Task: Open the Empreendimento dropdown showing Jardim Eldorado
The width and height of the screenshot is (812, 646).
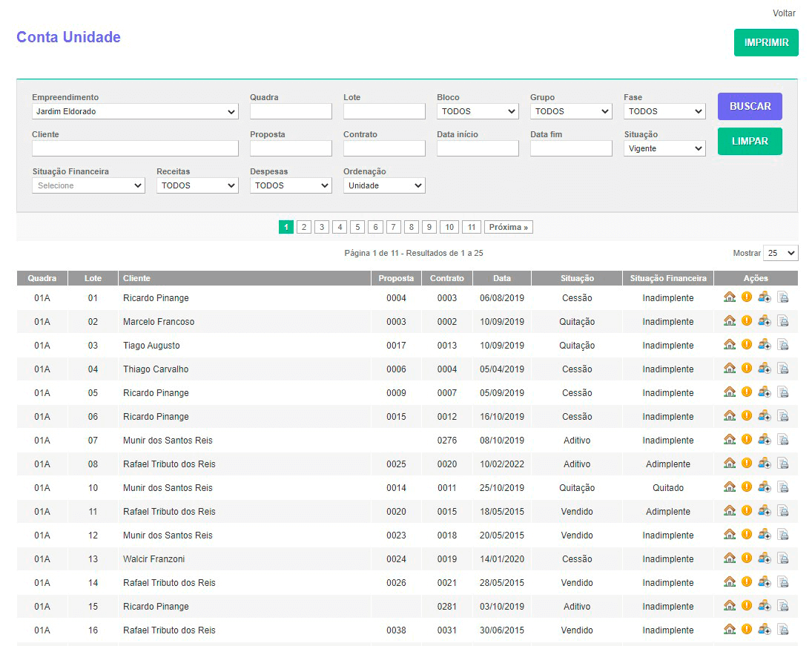Action: pos(135,111)
